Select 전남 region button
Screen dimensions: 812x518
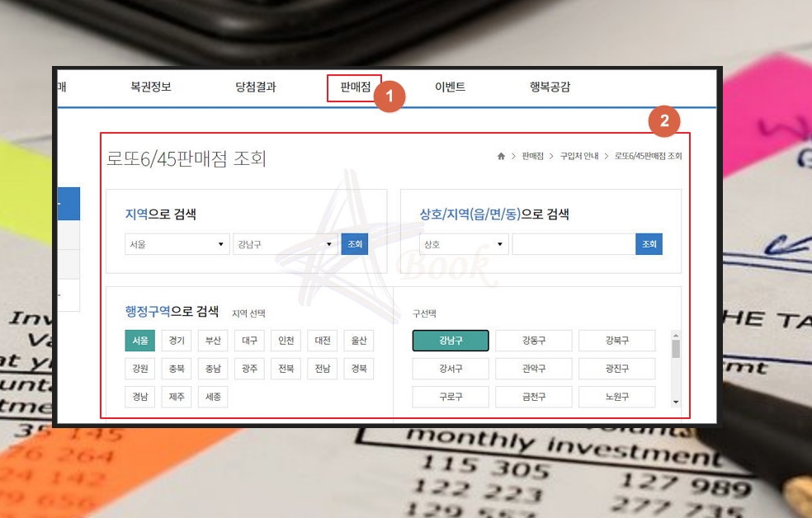323,369
